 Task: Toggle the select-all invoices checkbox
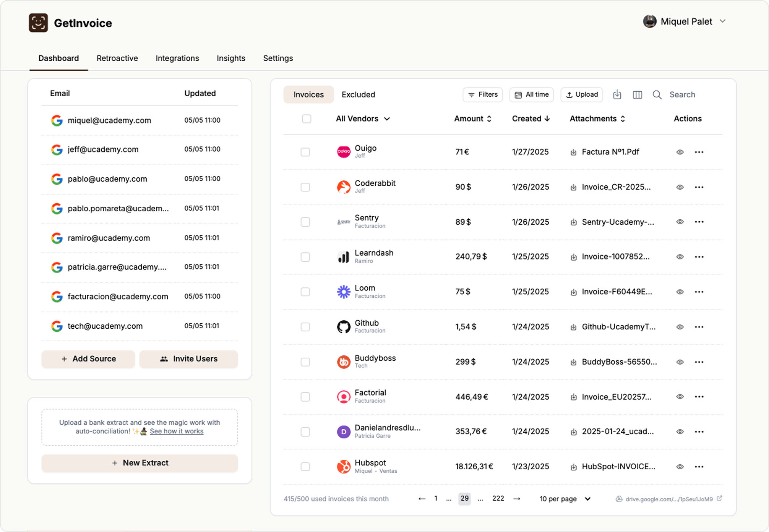pyautogui.click(x=307, y=119)
